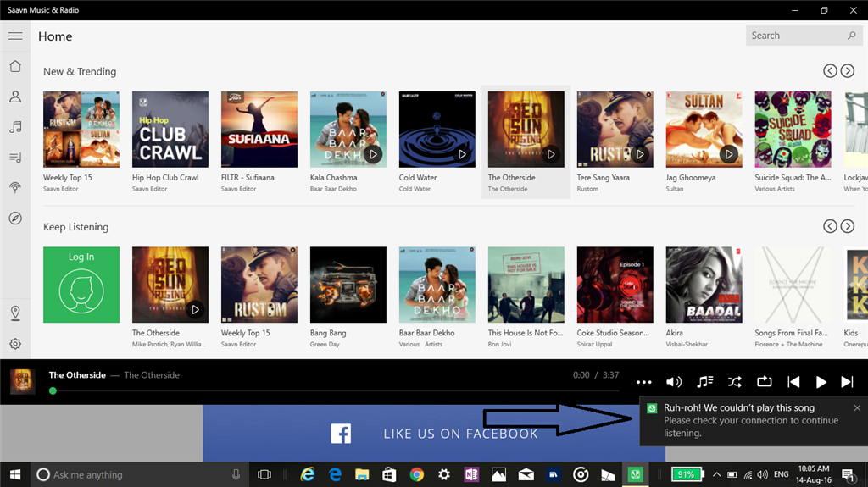Open the Hip Hop Club Crawl cover
Image resolution: width=868 pixels, height=487 pixels.
pyautogui.click(x=170, y=130)
